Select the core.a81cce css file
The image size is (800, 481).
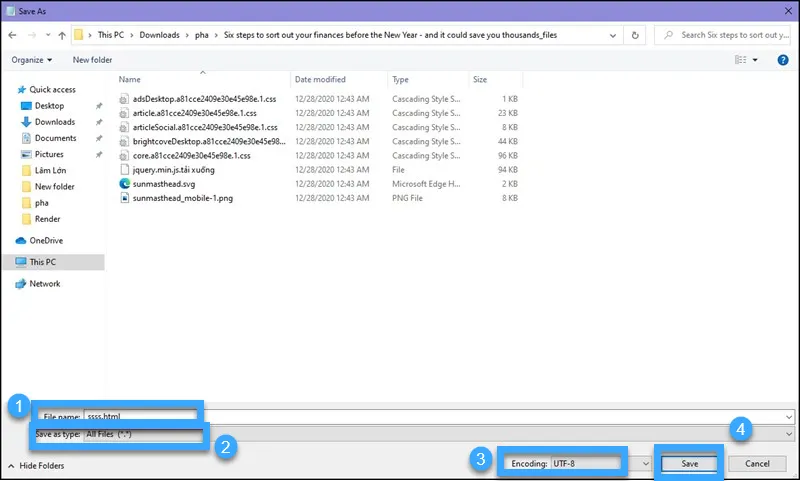tap(192, 156)
